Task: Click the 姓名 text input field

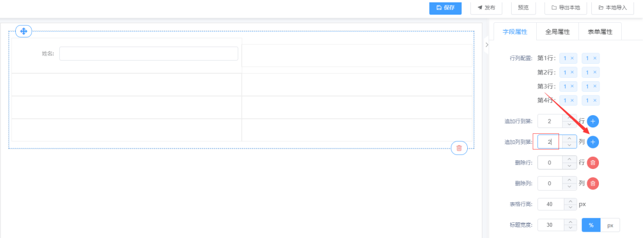Action: pos(149,53)
